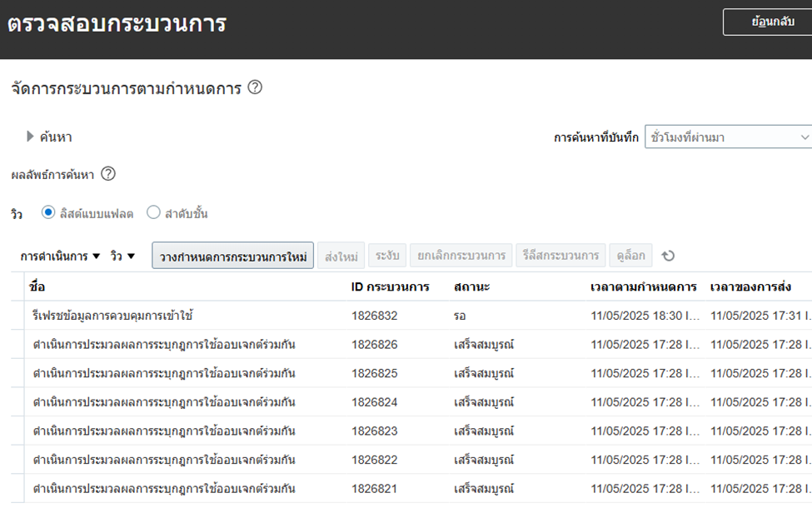Screen dimensions: 812x508
Task: Click the สถานะ column header
Action: click(x=472, y=286)
